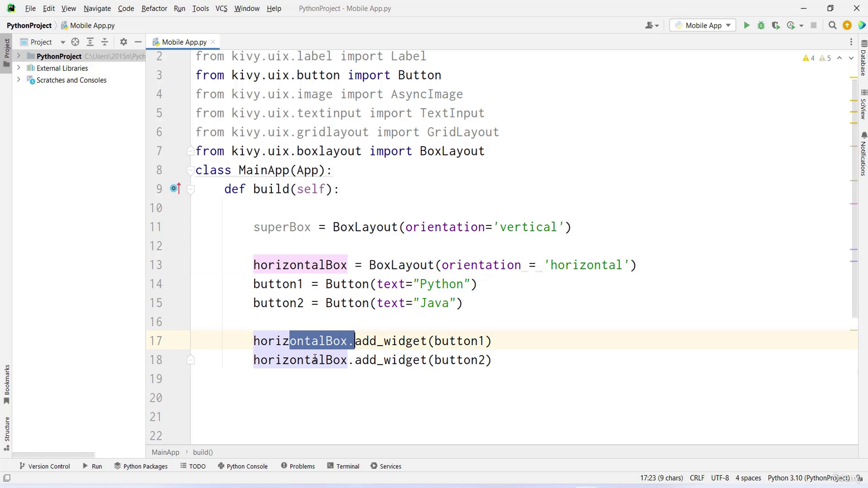Image resolution: width=868 pixels, height=488 pixels.
Task: Run with coverage icon
Action: tap(776, 25)
